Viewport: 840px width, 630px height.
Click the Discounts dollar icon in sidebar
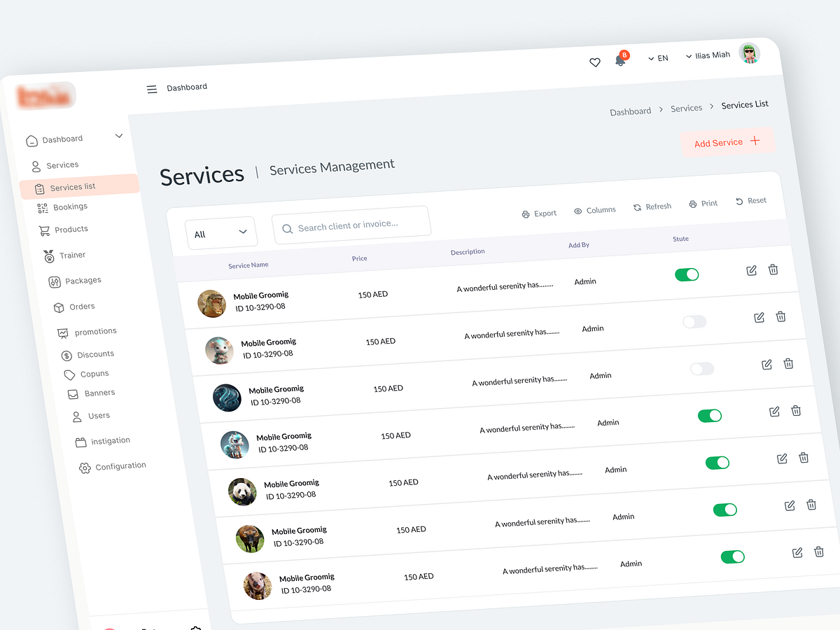(66, 356)
